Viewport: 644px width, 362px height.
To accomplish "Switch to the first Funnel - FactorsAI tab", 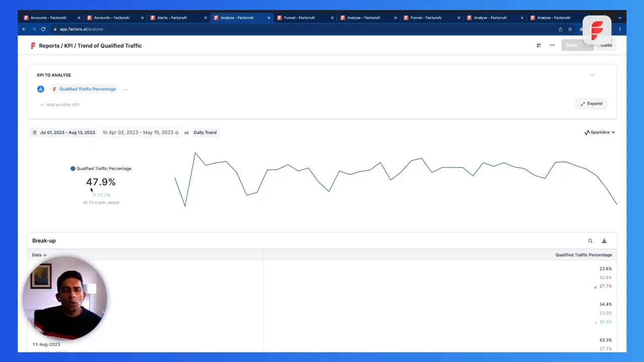I will [x=299, y=18].
